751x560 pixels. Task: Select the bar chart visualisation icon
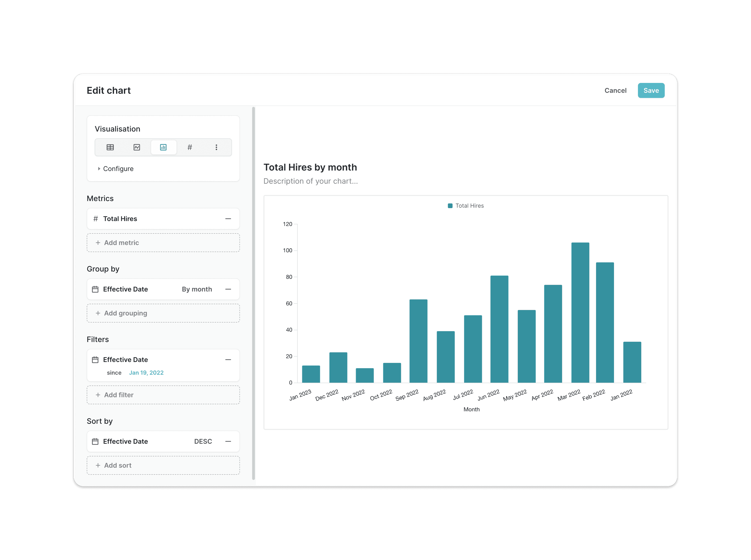pos(163,147)
